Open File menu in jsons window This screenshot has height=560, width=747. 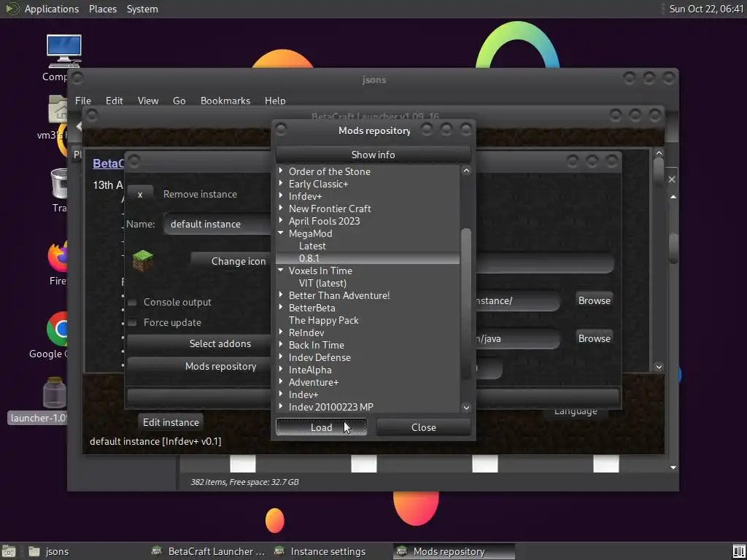(x=83, y=101)
